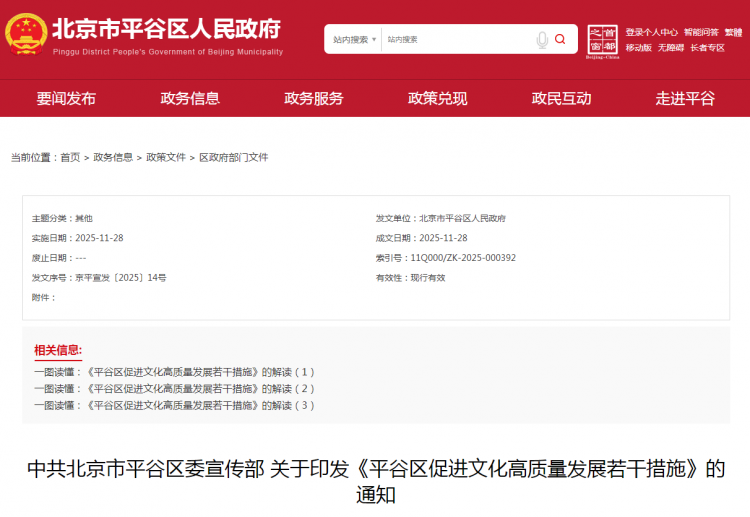Click the national emblem logo

24,34
